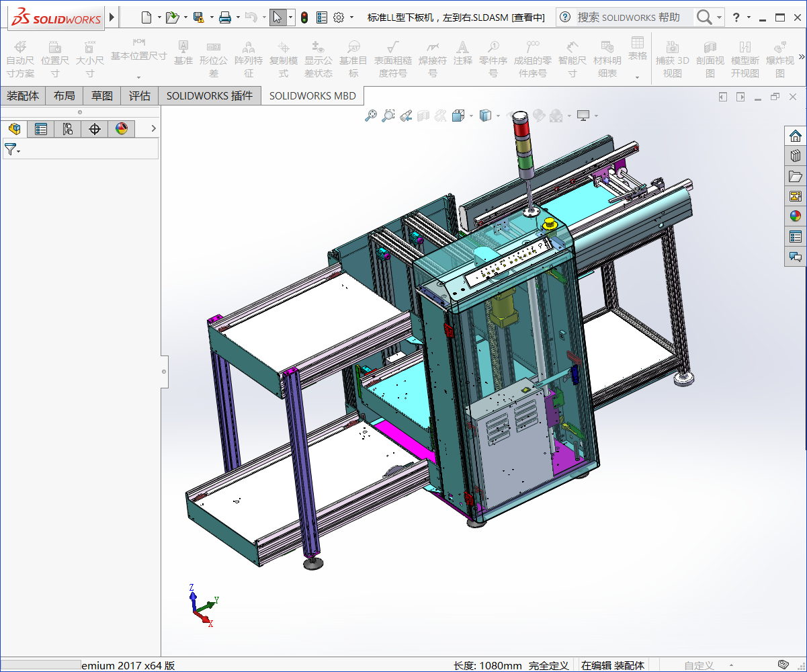This screenshot has width=807, height=672.
Task: Click the panel collapse handle on left edge
Action: pos(165,372)
